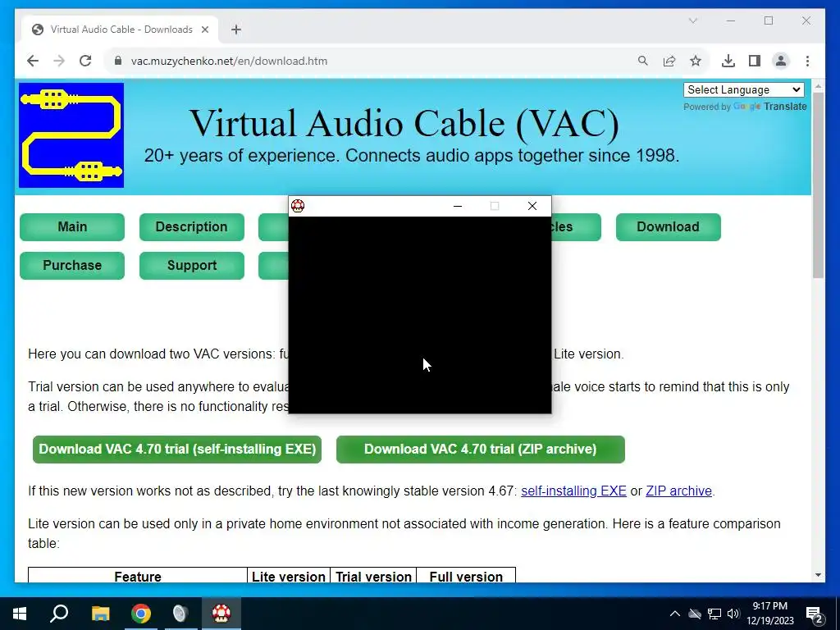Image resolution: width=840 pixels, height=630 pixels.
Task: Click the page vertical scrollbar thumb
Action: pyautogui.click(x=818, y=185)
